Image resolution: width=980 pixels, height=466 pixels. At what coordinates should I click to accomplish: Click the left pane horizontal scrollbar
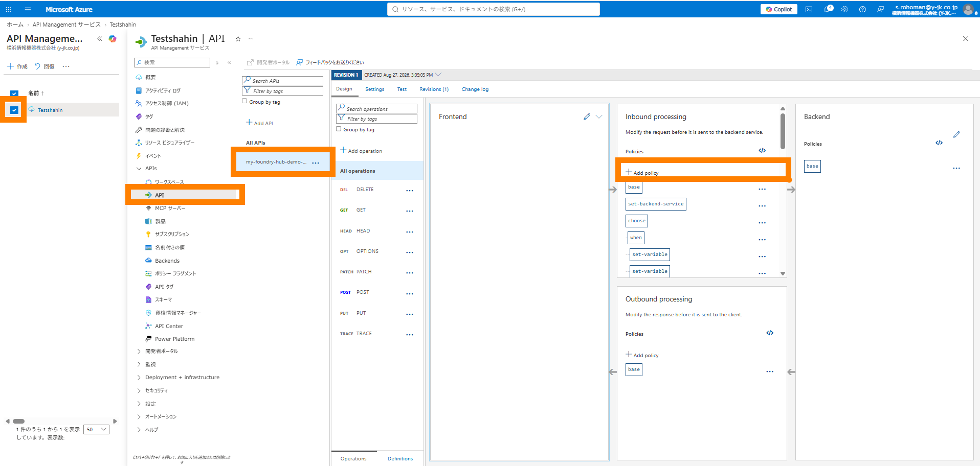19,422
